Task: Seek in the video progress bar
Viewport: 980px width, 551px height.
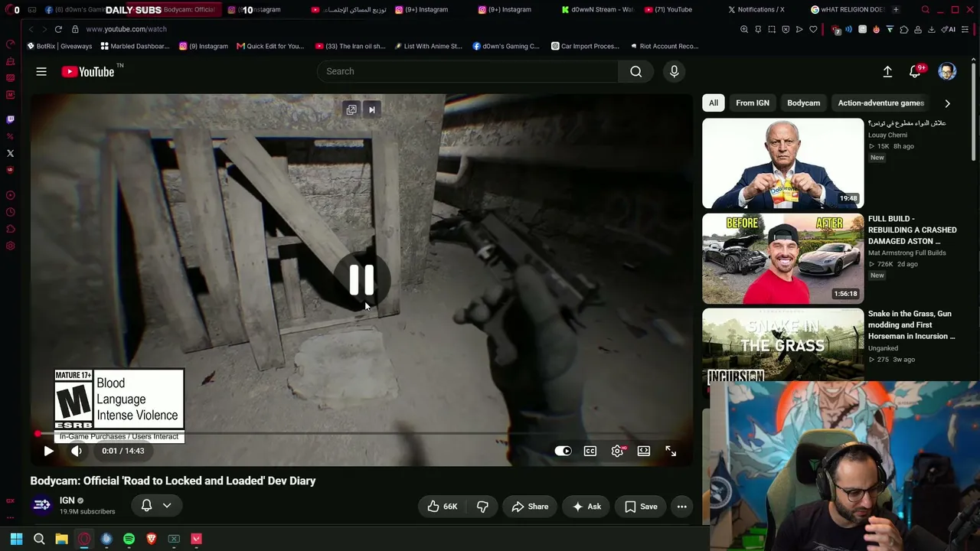Action: coord(361,434)
